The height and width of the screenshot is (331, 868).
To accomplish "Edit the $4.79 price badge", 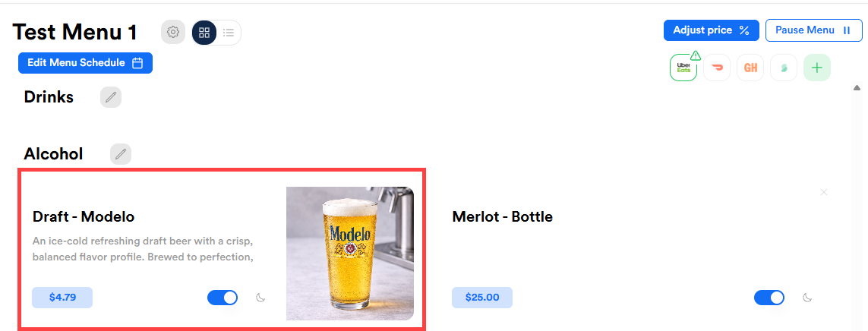I will (x=62, y=298).
